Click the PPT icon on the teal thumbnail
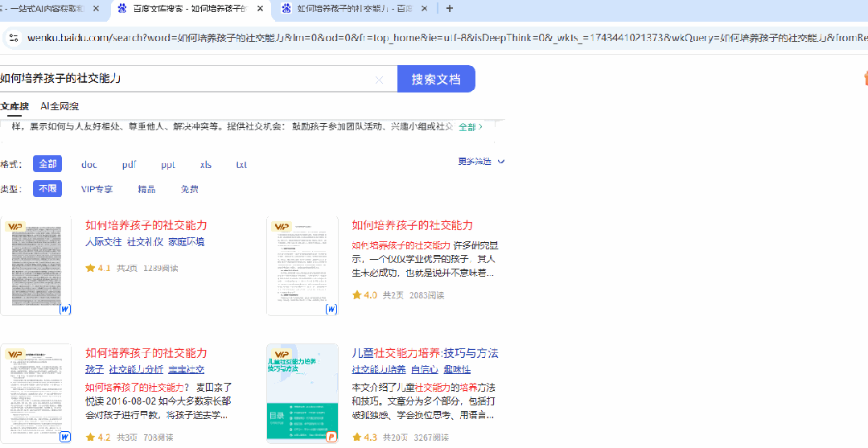868x448 pixels. (x=331, y=437)
